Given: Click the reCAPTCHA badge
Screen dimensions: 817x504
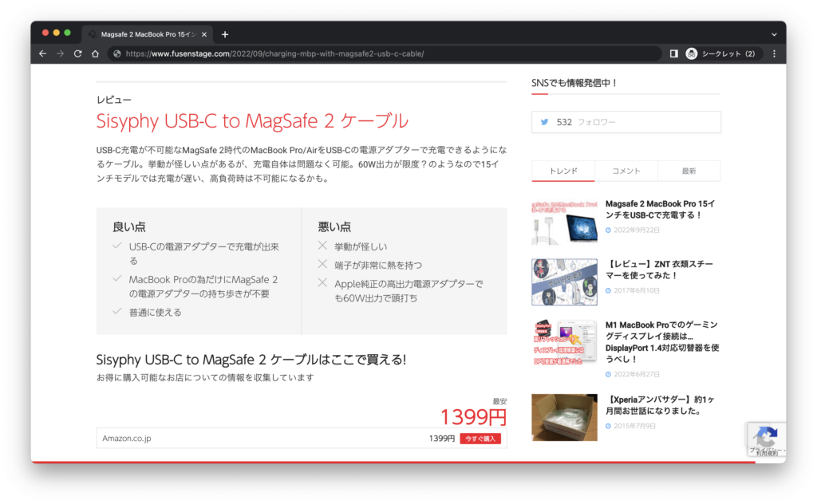Looking at the screenshot, I should point(766,439).
